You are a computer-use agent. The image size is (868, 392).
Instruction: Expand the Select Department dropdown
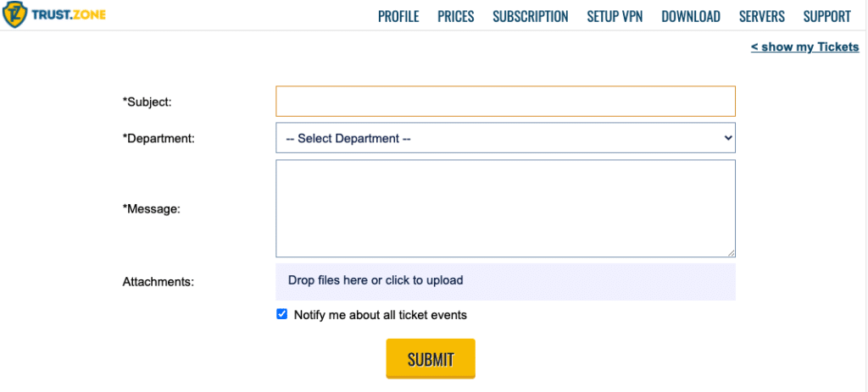(x=505, y=138)
